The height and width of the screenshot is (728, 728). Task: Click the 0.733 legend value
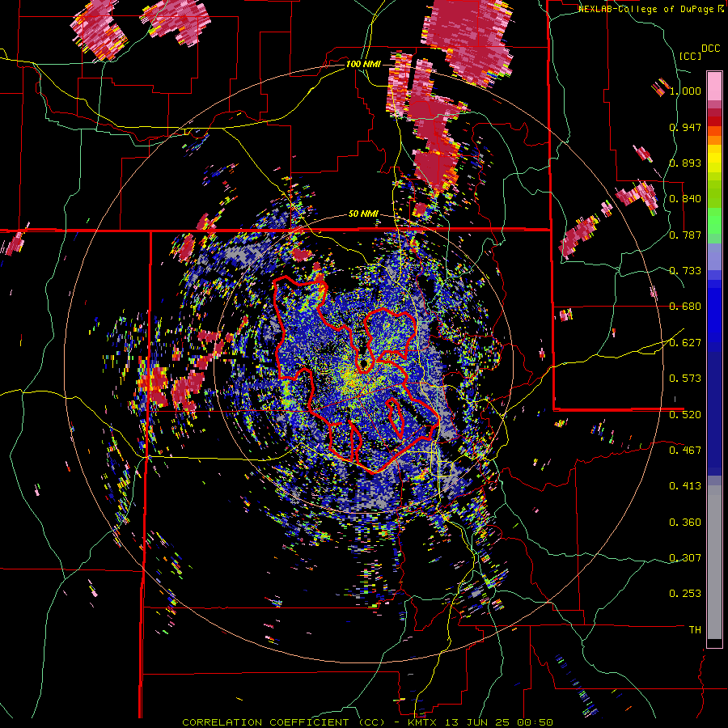pyautogui.click(x=685, y=271)
